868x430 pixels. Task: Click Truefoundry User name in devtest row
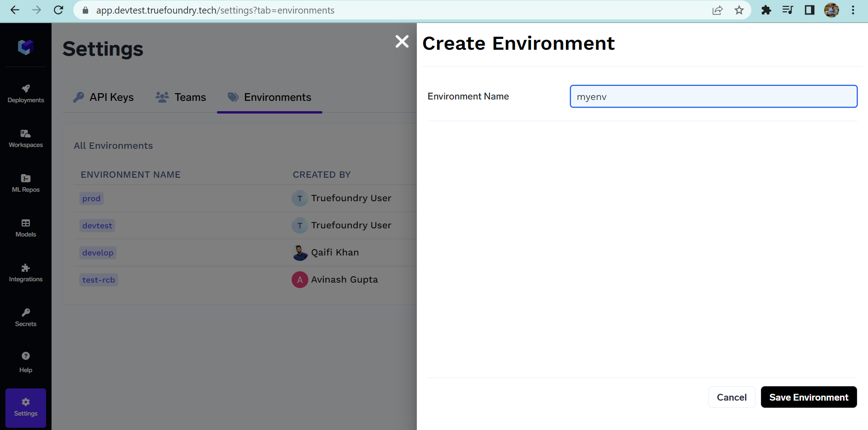351,225
